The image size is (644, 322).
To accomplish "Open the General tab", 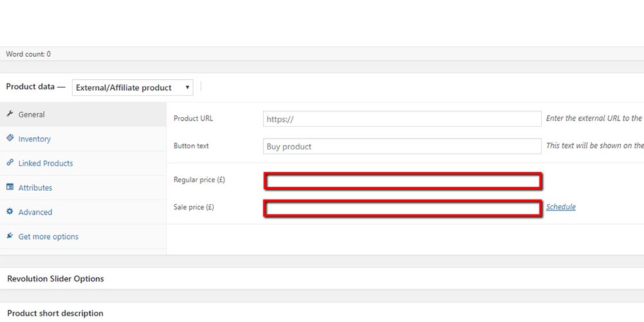I will pyautogui.click(x=83, y=115).
